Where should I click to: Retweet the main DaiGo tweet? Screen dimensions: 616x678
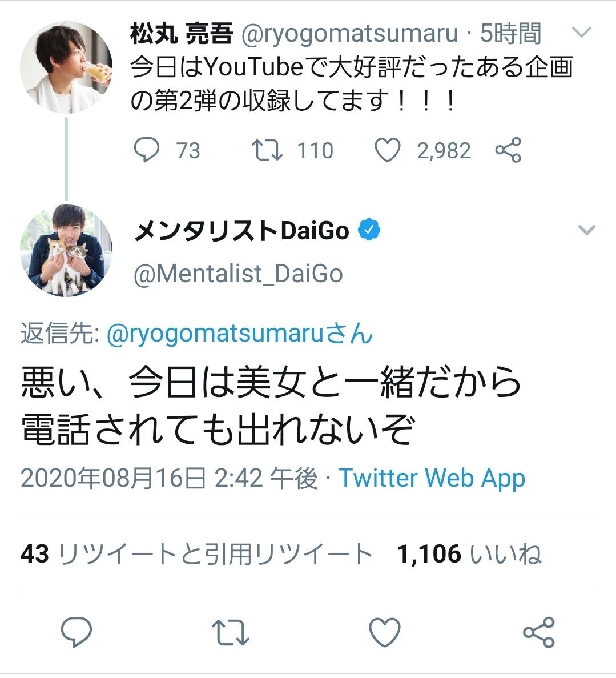point(230,633)
